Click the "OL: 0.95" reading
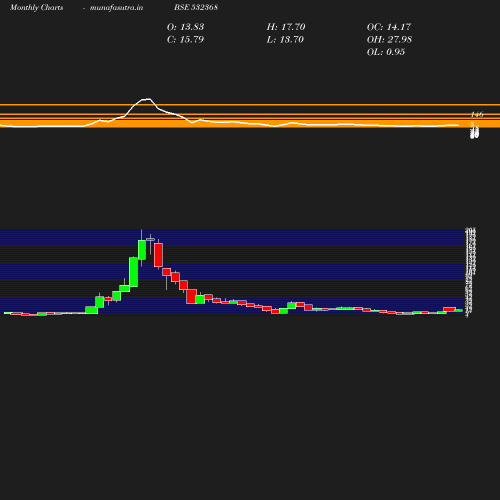The image size is (500, 500). click(386, 52)
